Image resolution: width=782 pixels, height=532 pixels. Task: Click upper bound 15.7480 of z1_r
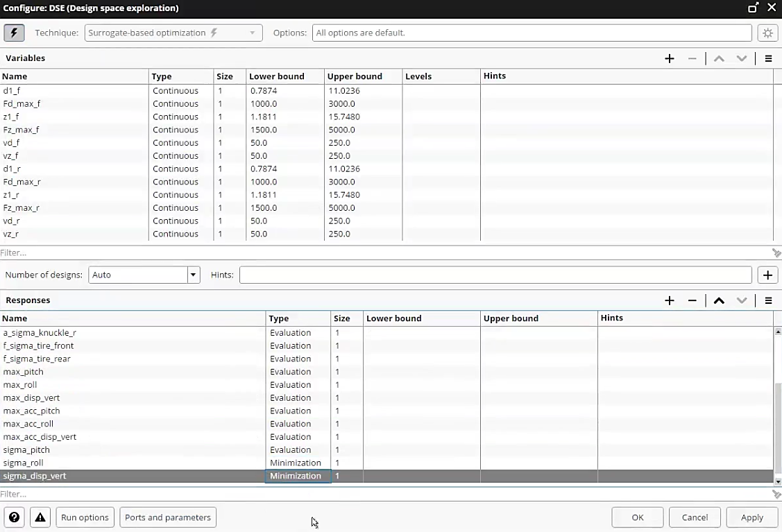pos(344,195)
